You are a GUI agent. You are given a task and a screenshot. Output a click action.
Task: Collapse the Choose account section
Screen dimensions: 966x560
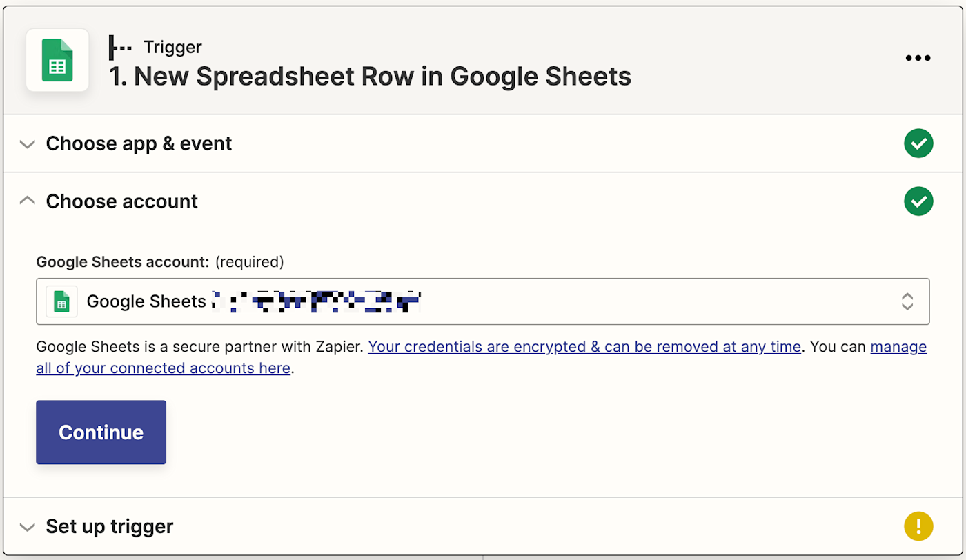pos(28,201)
